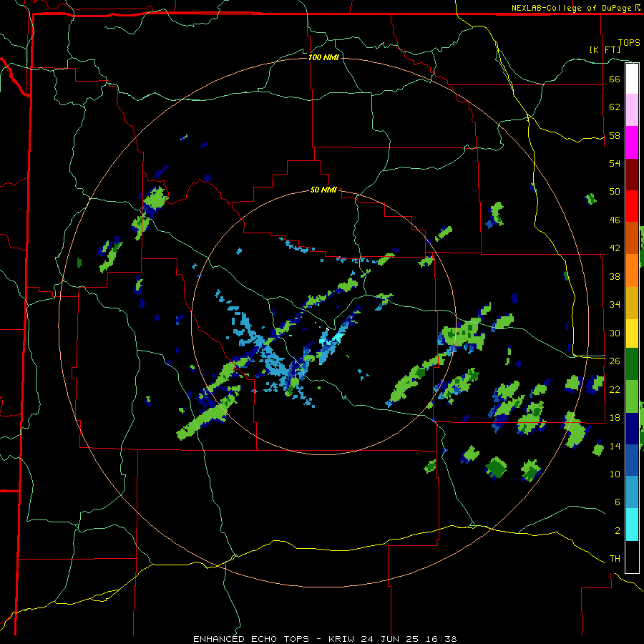Click the 46 value on the legend
Viewport: 644px width, 644px height.
pyautogui.click(x=615, y=220)
